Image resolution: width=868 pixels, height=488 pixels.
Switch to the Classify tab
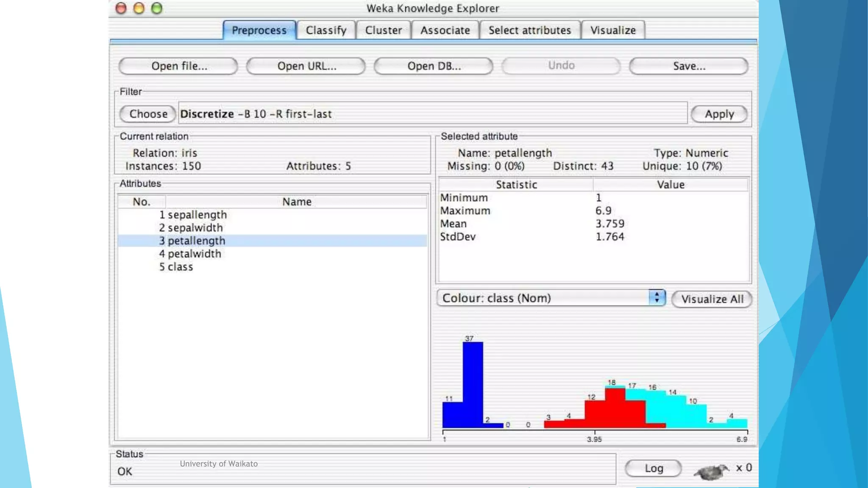pos(326,30)
